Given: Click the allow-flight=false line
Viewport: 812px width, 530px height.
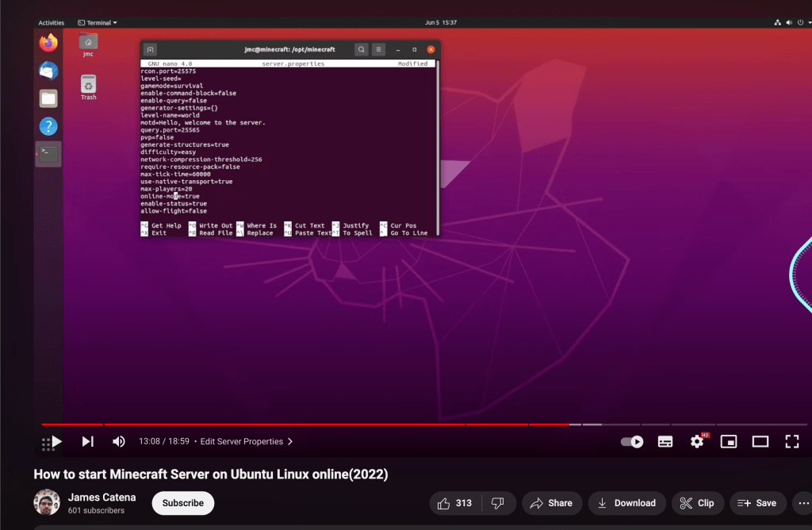Looking at the screenshot, I should (174, 211).
